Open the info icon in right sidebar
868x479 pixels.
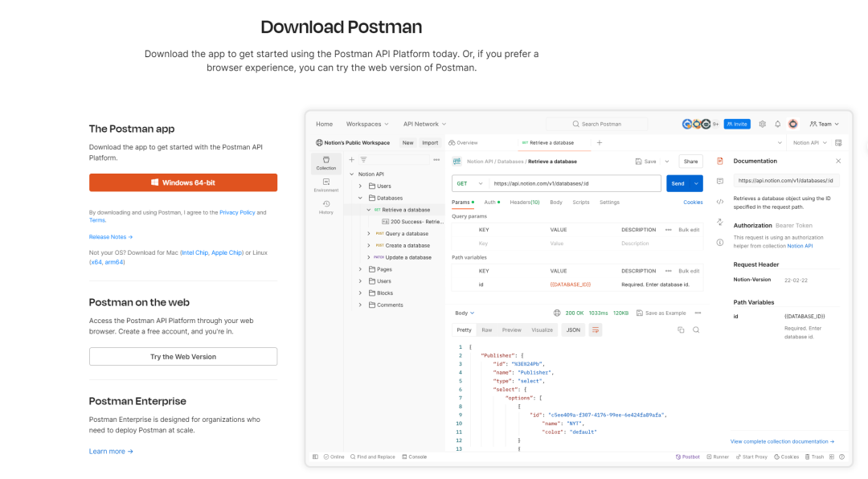719,243
